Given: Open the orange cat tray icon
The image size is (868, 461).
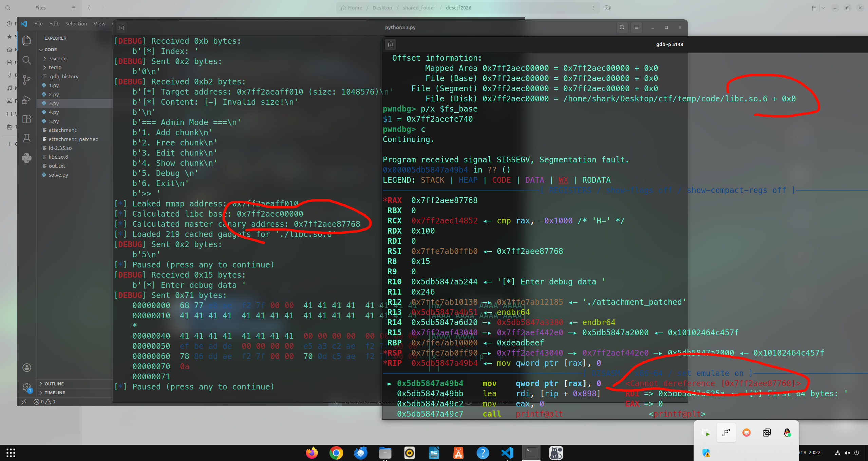Looking at the screenshot, I should [x=746, y=433].
